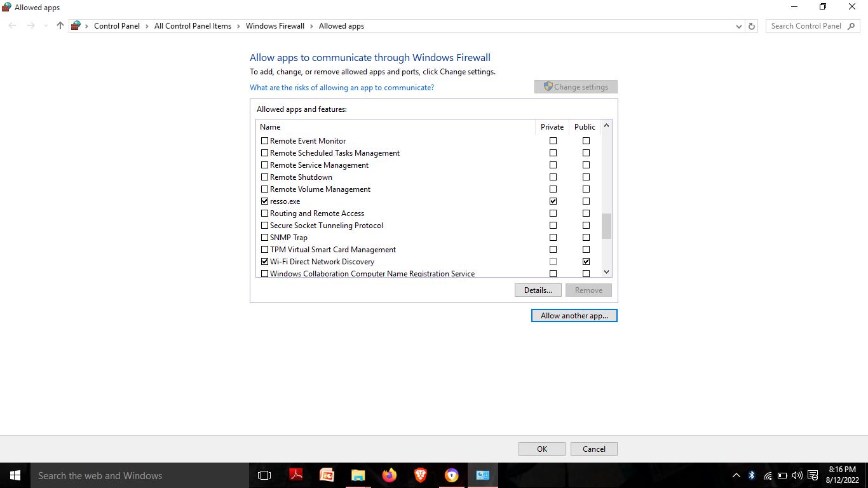
Task: Confirm with the OK button
Action: coord(542,449)
